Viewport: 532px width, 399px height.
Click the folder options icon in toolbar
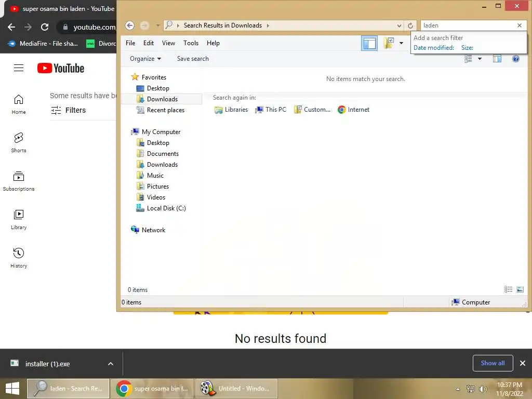(x=389, y=43)
